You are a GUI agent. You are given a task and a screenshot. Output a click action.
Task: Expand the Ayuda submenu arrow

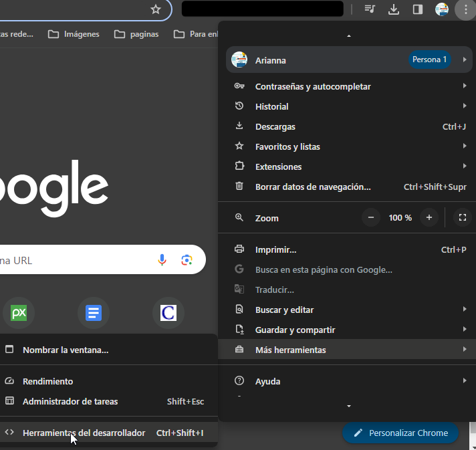pyautogui.click(x=465, y=380)
